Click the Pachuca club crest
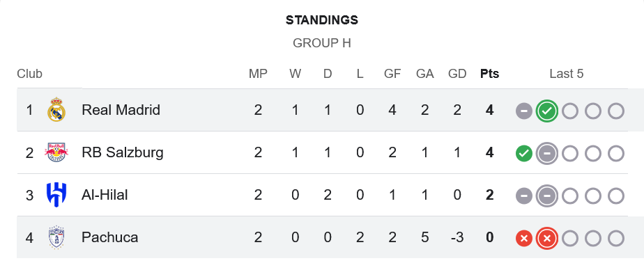This screenshot has height=270, width=644. pyautogui.click(x=56, y=237)
